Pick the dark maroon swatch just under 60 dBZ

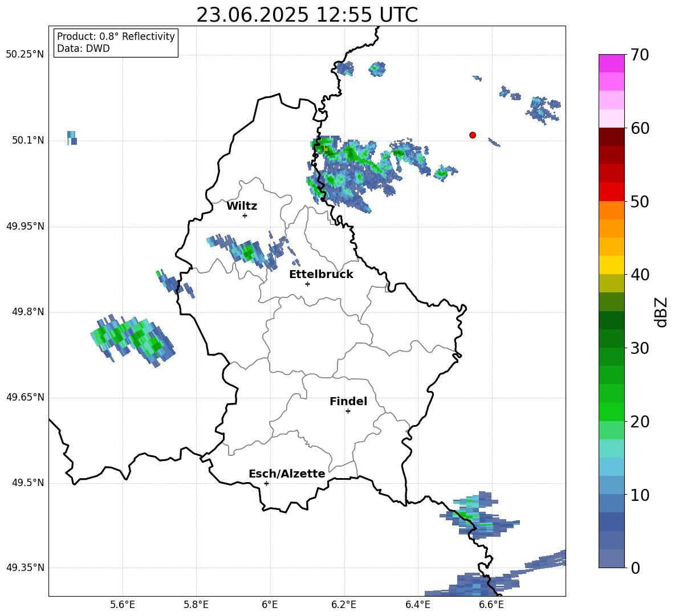pyautogui.click(x=611, y=137)
